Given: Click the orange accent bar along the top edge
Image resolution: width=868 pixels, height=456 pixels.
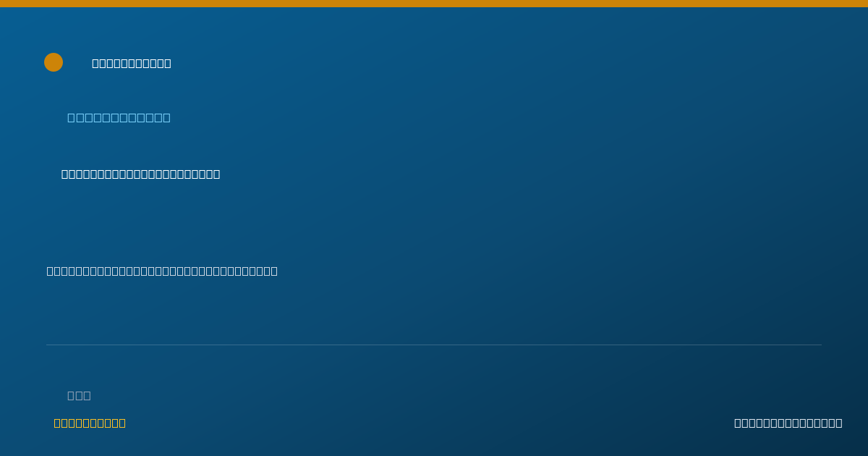Looking at the screenshot, I should tap(434, 4).
